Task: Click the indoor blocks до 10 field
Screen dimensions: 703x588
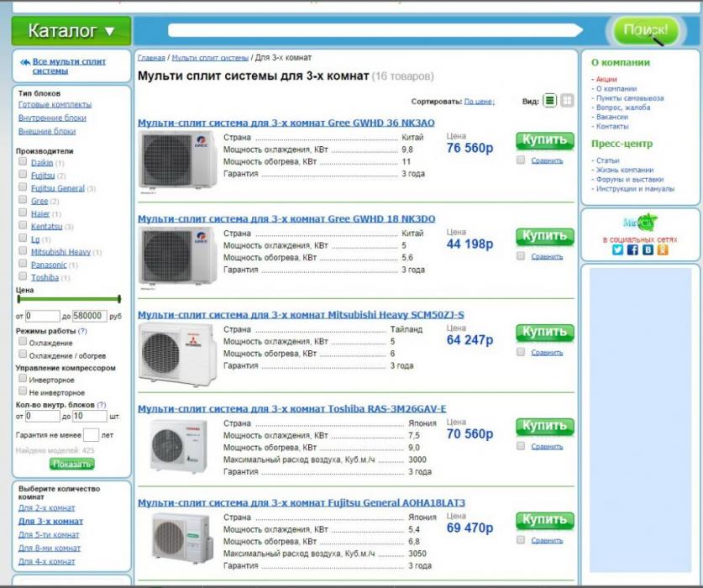Action: 89,416
